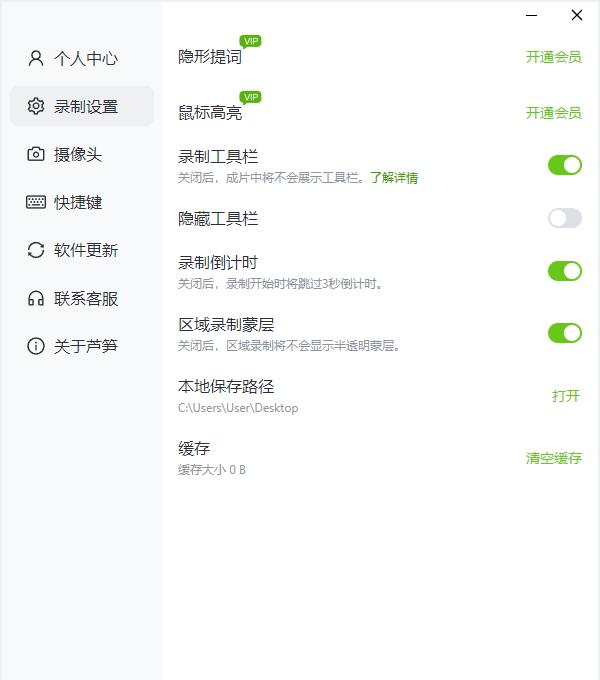
Task: Click 打开 for local save path
Action: click(566, 396)
